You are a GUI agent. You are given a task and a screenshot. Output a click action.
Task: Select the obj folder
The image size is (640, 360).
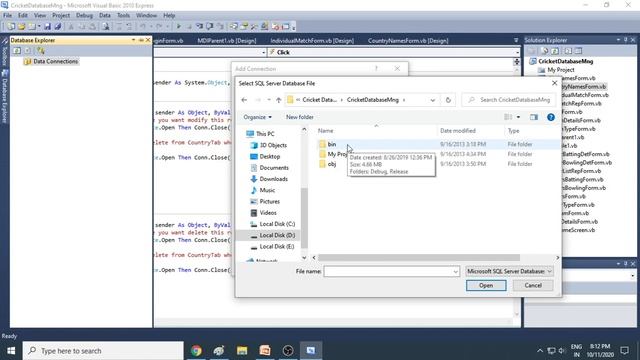(332, 164)
